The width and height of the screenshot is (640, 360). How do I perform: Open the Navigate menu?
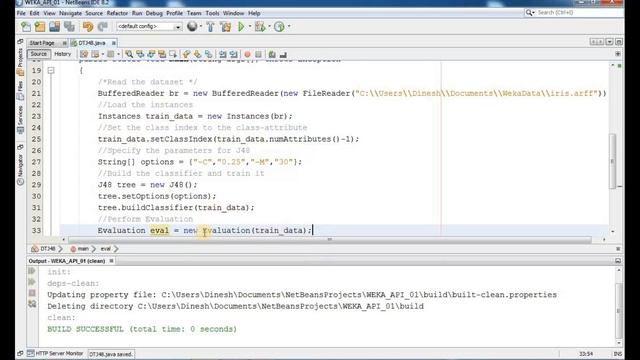point(70,13)
